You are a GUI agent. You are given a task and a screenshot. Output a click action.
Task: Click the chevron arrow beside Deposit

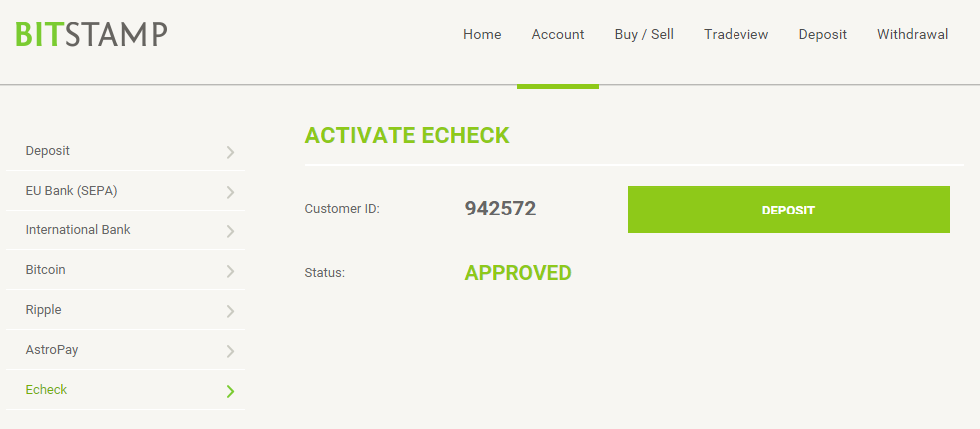(230, 152)
